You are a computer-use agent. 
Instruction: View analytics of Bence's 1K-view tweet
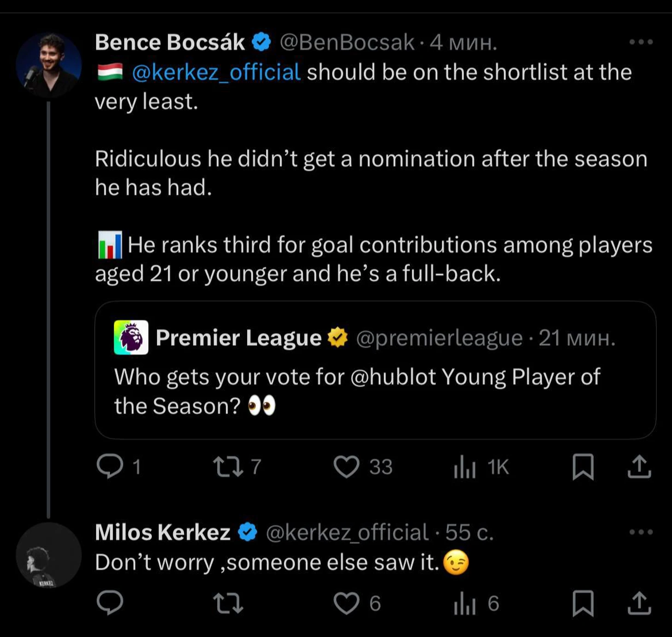464,467
